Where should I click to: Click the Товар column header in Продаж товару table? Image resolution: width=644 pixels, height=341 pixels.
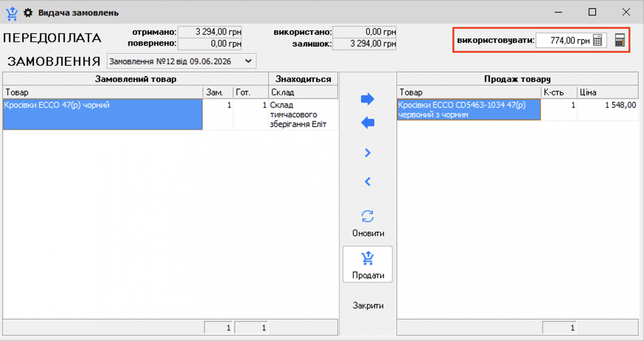point(469,92)
